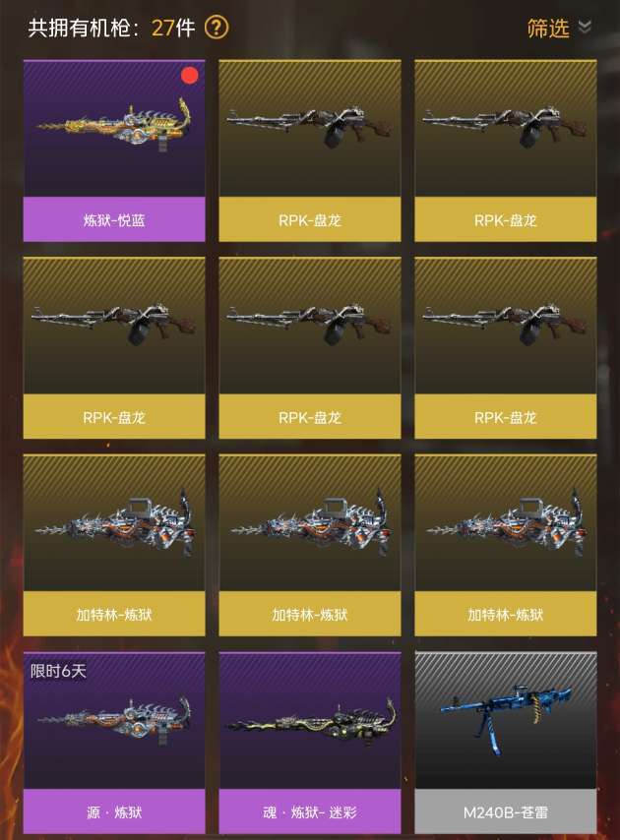Image resolution: width=620 pixels, height=840 pixels.
Task: Click the red dot on 炼狱-悦蓝 card
Action: [189, 76]
